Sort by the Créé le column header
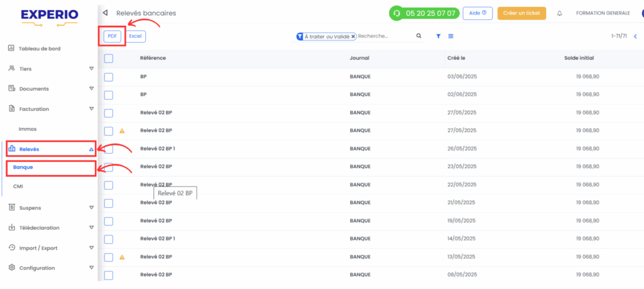644x289 pixels. (456, 58)
